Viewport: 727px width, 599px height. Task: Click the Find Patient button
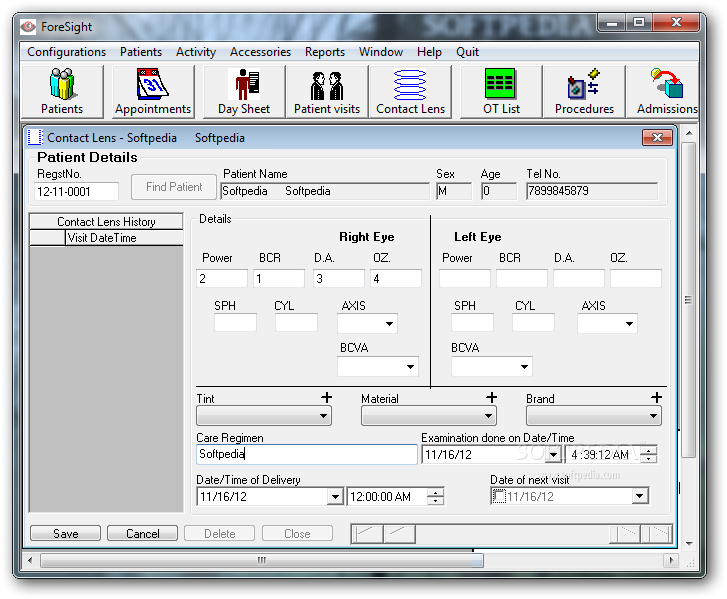point(174,187)
